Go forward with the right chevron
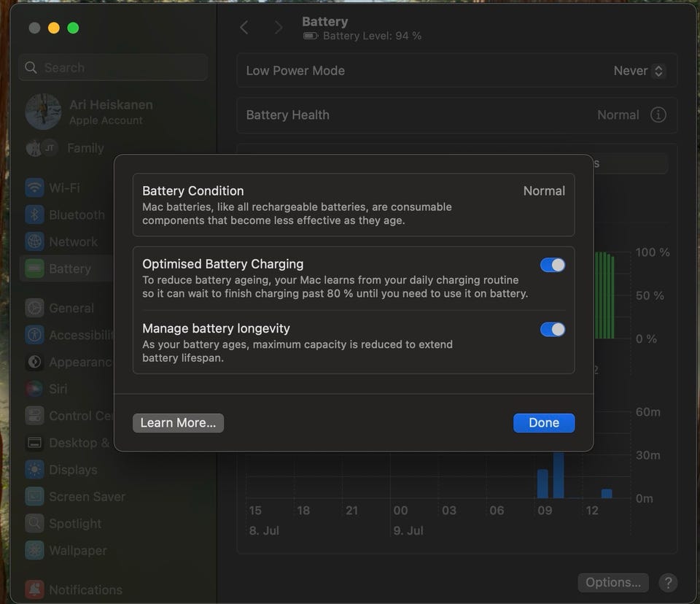 (x=278, y=28)
